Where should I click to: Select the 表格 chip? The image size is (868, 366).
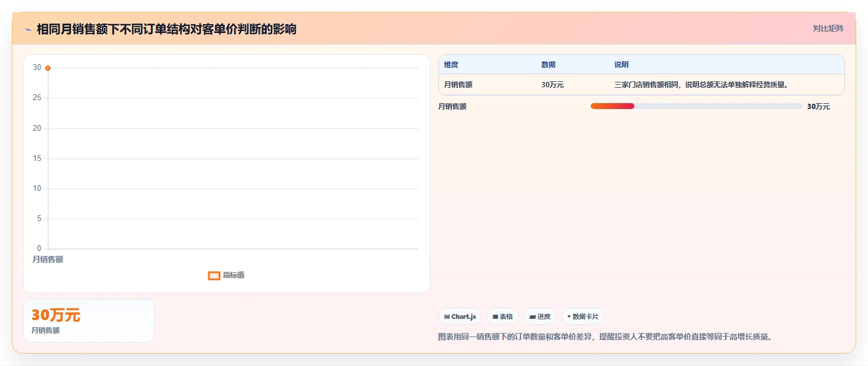click(x=503, y=316)
